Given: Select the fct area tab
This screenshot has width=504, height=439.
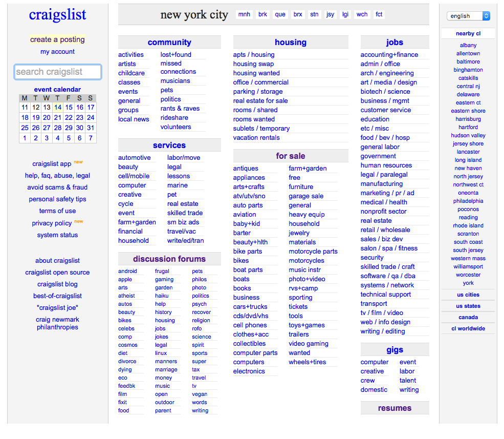Looking at the screenshot, I should click(379, 14).
